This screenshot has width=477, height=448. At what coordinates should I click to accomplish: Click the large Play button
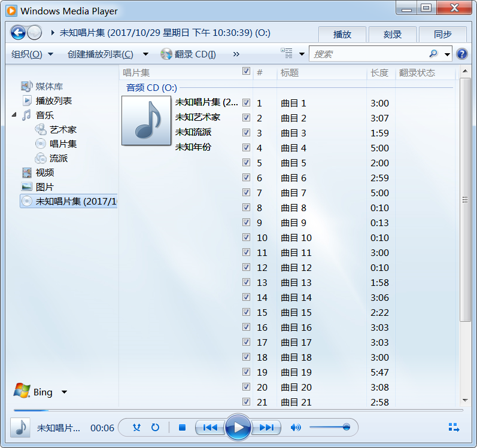click(x=238, y=428)
